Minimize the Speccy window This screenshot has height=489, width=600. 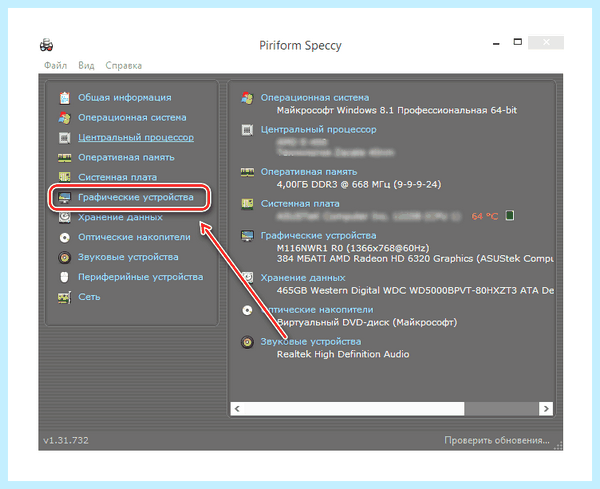[x=496, y=44]
